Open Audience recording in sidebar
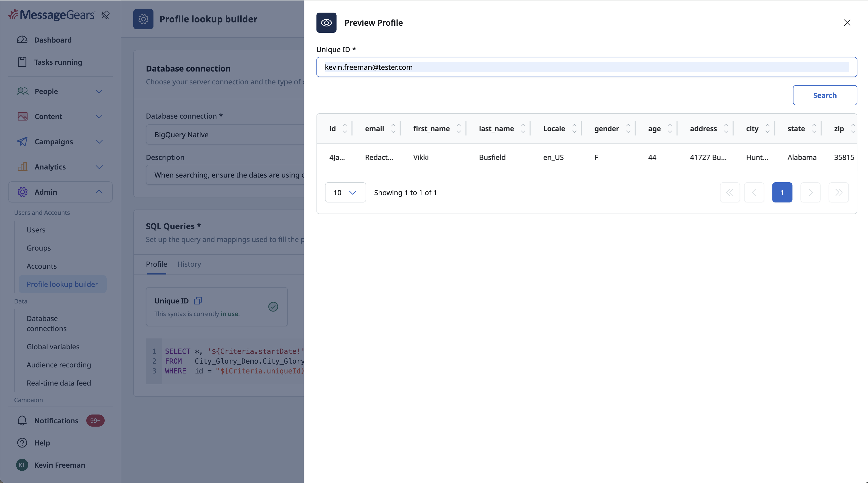Image resolution: width=868 pixels, height=483 pixels. [59, 365]
